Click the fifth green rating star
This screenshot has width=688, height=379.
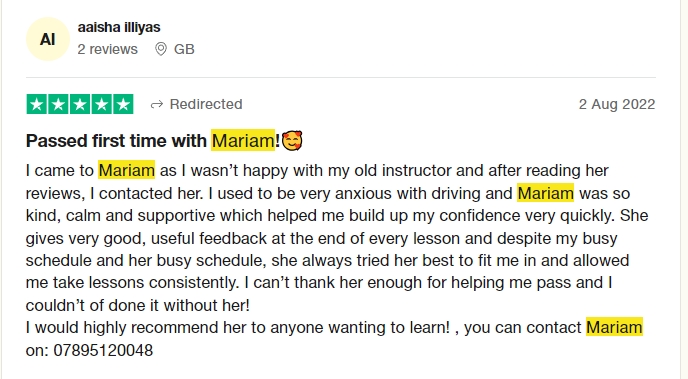123,104
